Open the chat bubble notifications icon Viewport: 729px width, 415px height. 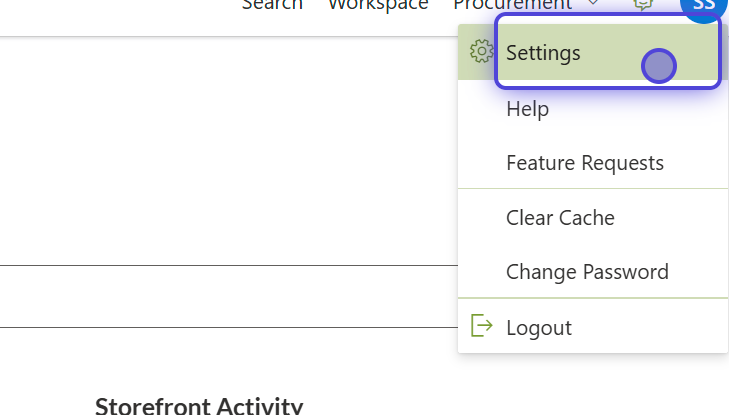pyautogui.click(x=643, y=5)
